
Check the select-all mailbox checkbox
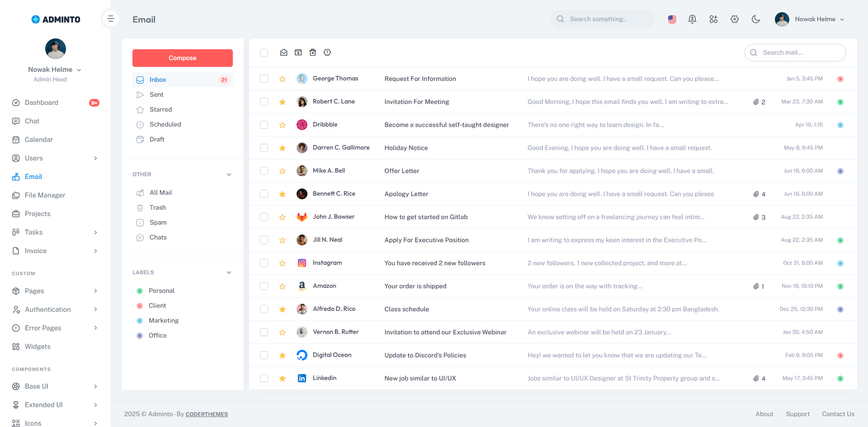tap(264, 52)
